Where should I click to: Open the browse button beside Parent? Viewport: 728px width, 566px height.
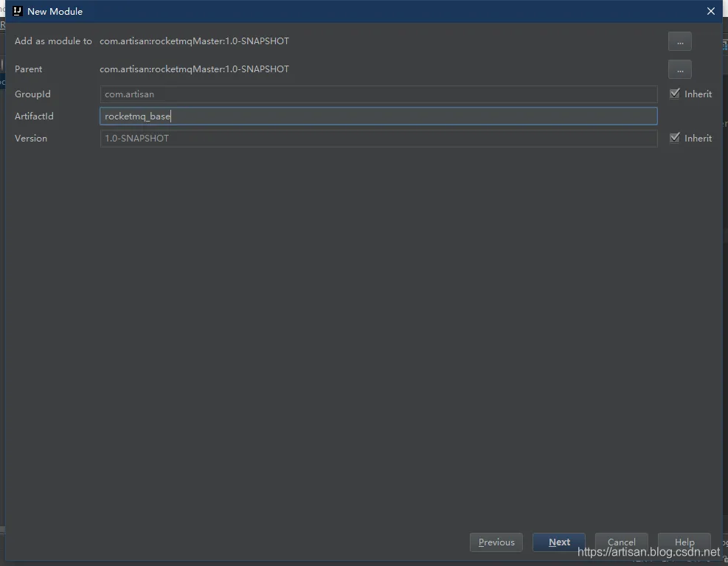(679, 69)
